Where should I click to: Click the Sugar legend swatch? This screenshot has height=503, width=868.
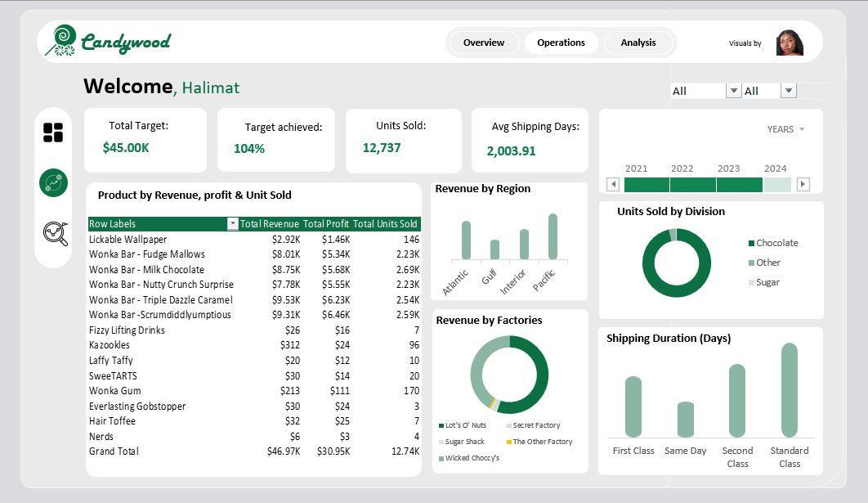pyautogui.click(x=751, y=282)
